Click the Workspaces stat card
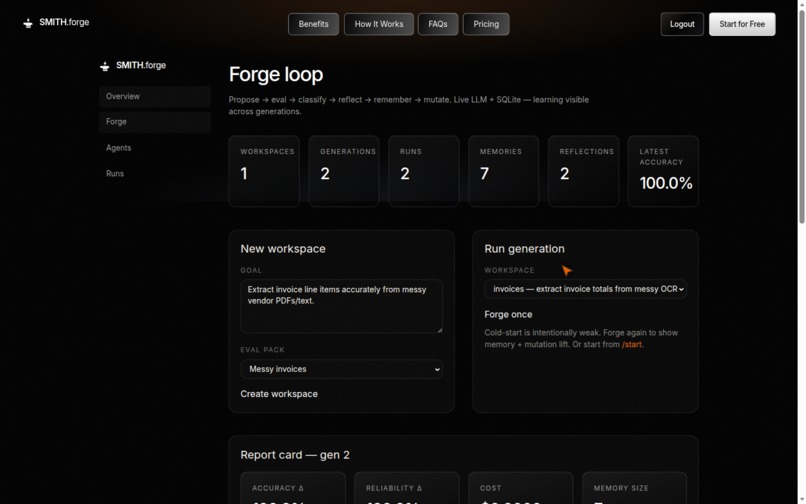806x504 pixels. (x=264, y=171)
